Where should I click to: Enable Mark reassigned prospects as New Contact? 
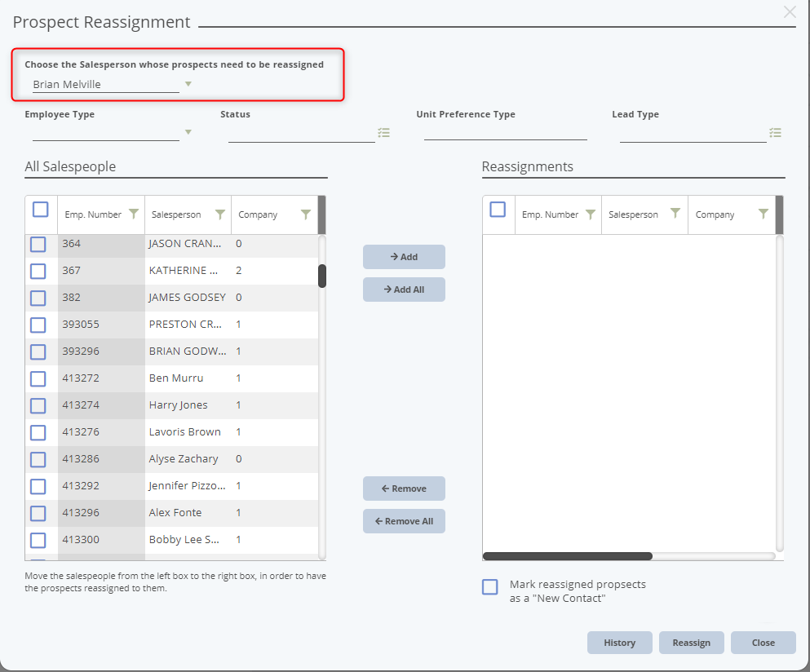point(489,586)
